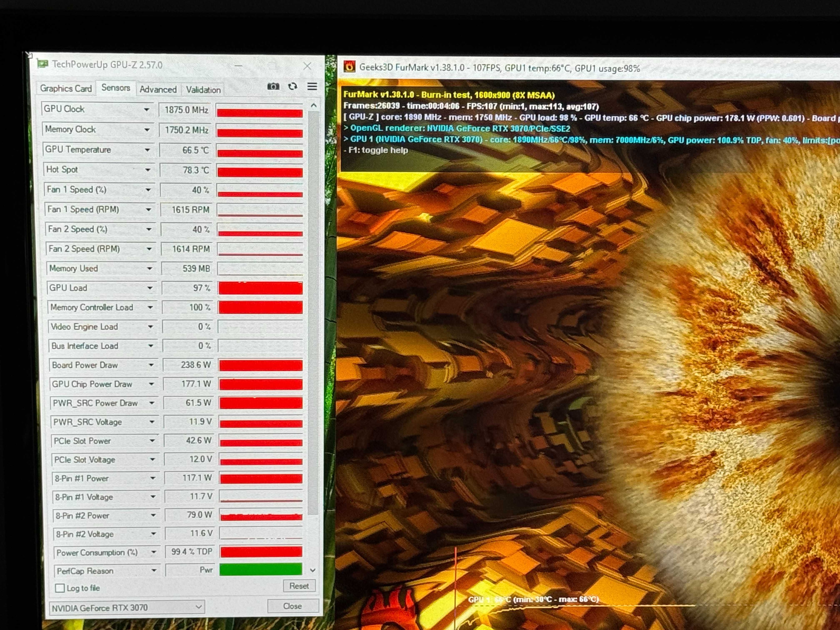Open the GPU Chip Power Draw dropdown

pyautogui.click(x=151, y=384)
